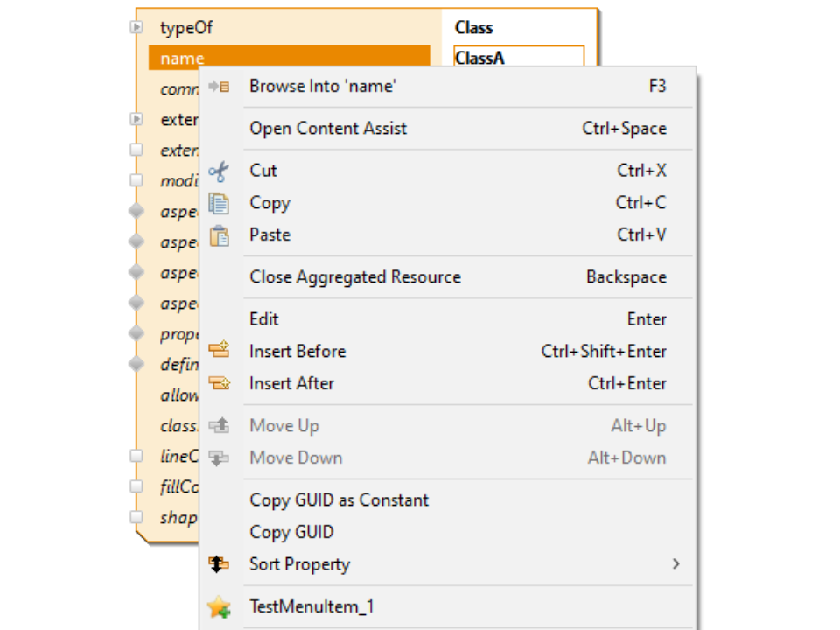Open the Sort Property submenu arrow
Screen dimensions: 840x630
(675, 564)
